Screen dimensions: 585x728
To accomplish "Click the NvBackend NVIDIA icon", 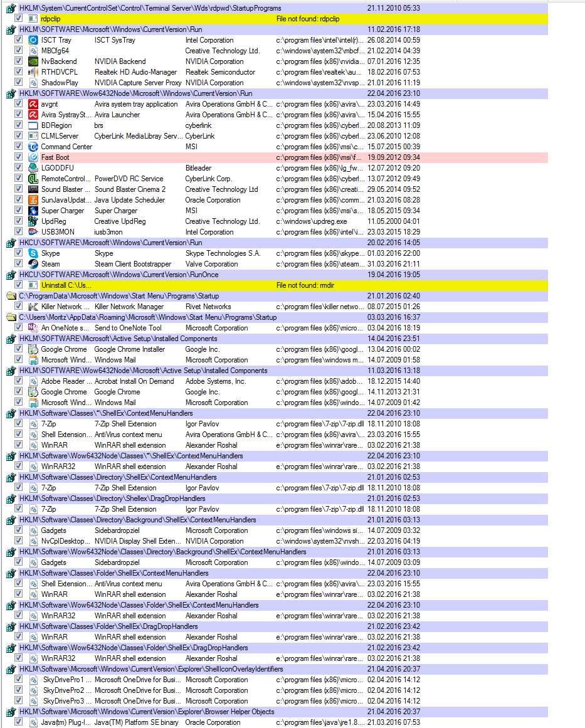I will pyautogui.click(x=33, y=61).
